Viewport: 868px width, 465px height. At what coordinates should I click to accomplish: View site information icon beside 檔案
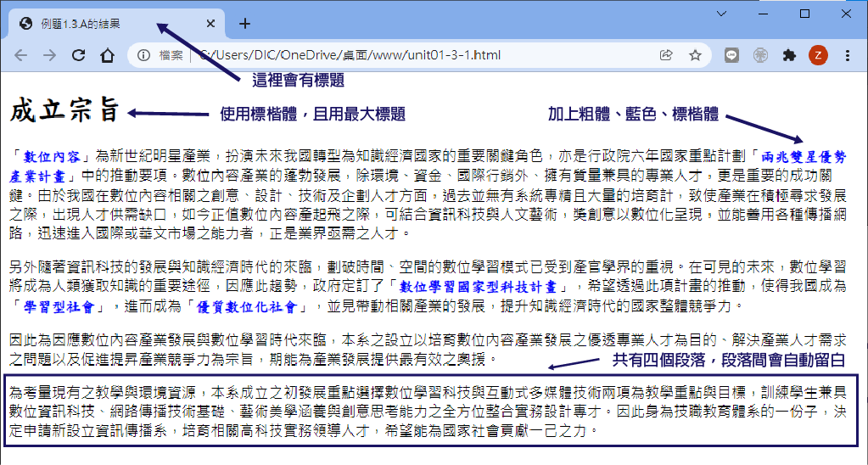click(144, 55)
